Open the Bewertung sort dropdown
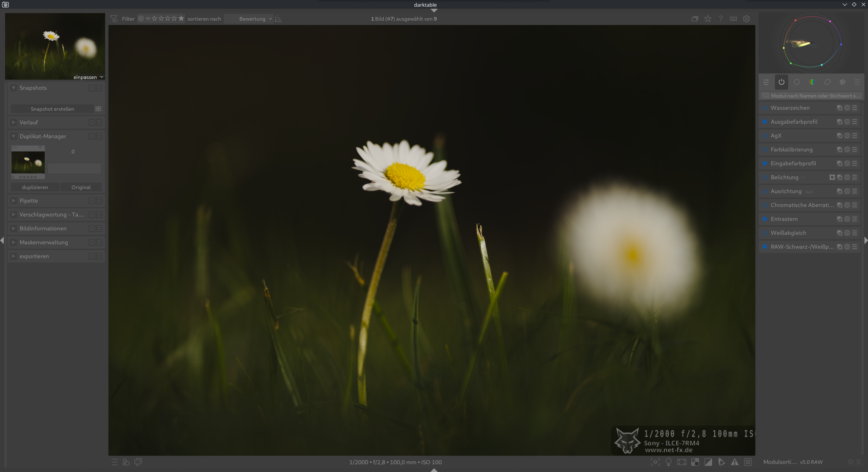This screenshot has height=472, width=868. pos(252,19)
